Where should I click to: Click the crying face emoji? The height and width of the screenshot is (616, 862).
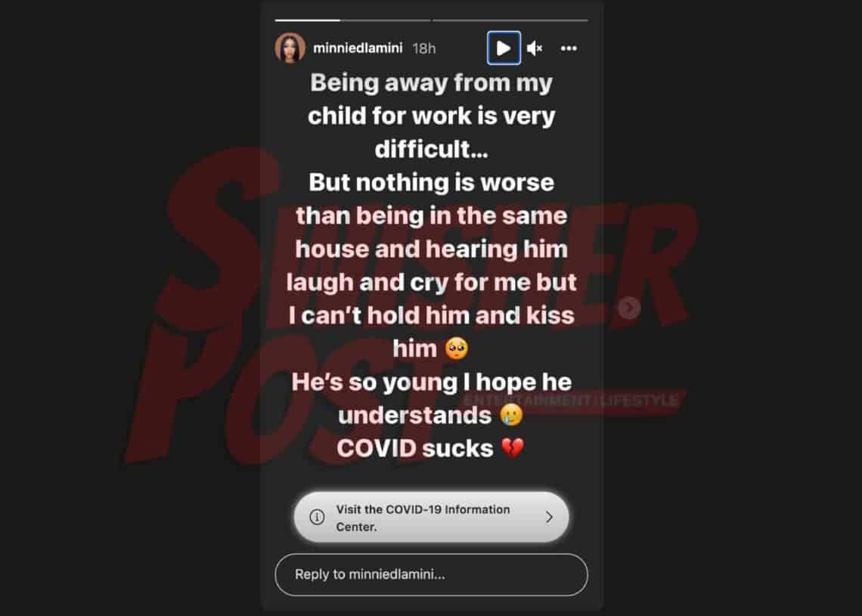coord(511,415)
